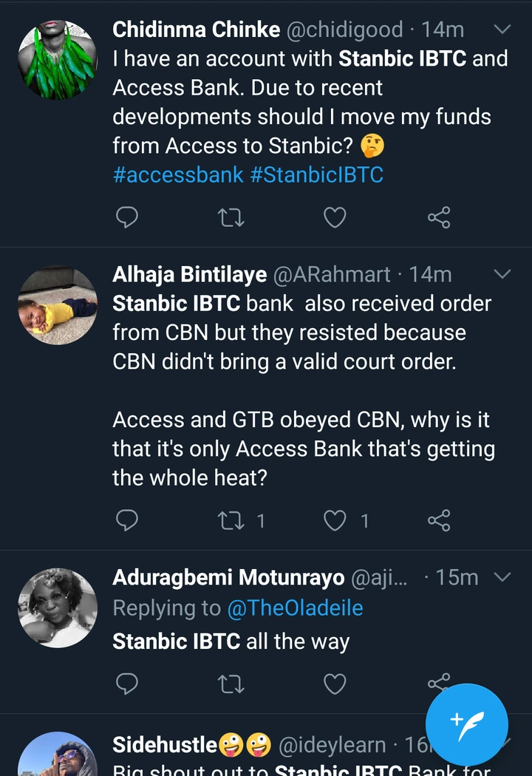Image resolution: width=532 pixels, height=776 pixels.
Task: Retweet Chidinma Chinke's tweet
Action: pos(231,217)
